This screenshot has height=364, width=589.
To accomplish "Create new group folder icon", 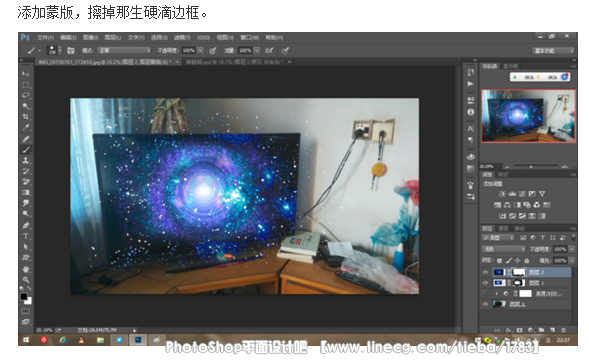I will point(541,330).
